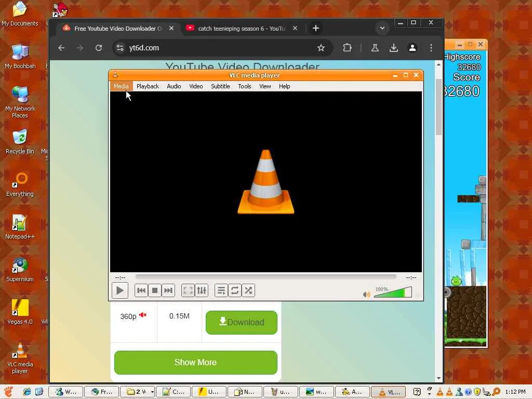The height and width of the screenshot is (399, 532).
Task: Open the VLC Help menu
Action: (x=284, y=86)
